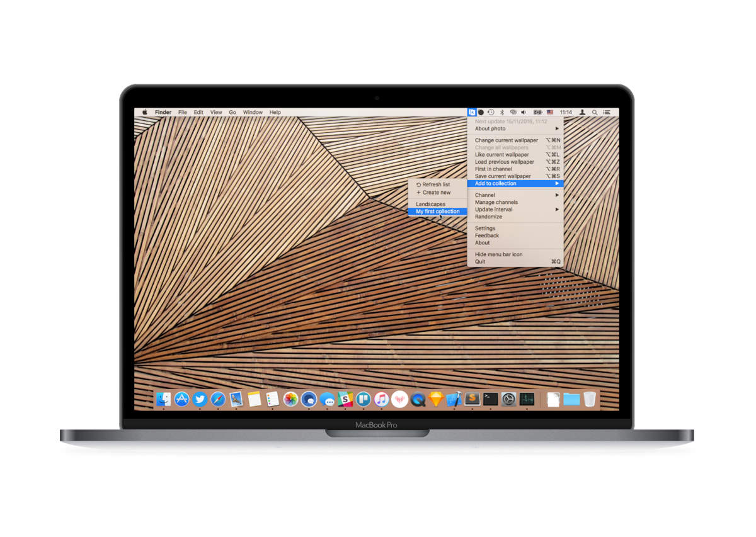This screenshot has height=537, width=756.
Task: Expand the Channel submenu
Action: 515,195
